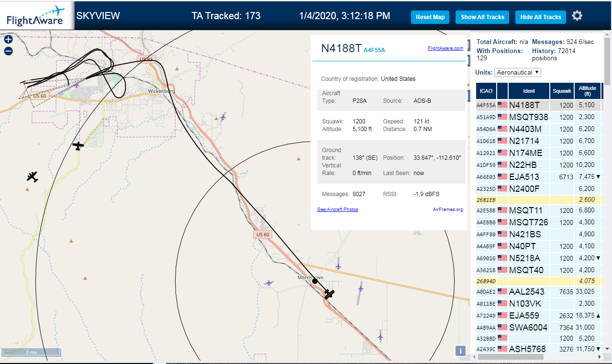The image size is (612, 364).
Task: Select the MSQT11 aircraft row
Action: [x=539, y=210]
